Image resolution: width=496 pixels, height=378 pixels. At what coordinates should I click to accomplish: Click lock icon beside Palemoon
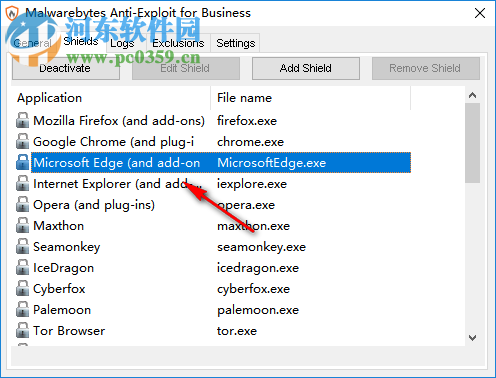(x=22, y=310)
